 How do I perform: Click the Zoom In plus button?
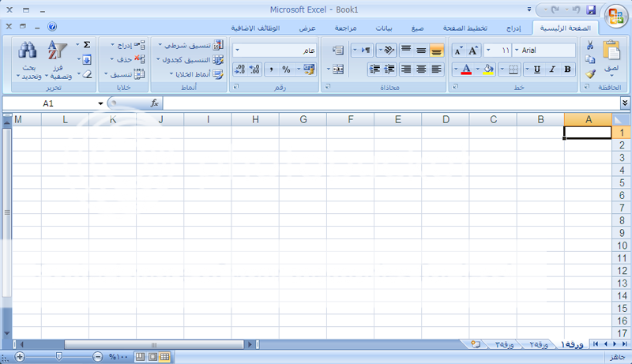pos(19,357)
